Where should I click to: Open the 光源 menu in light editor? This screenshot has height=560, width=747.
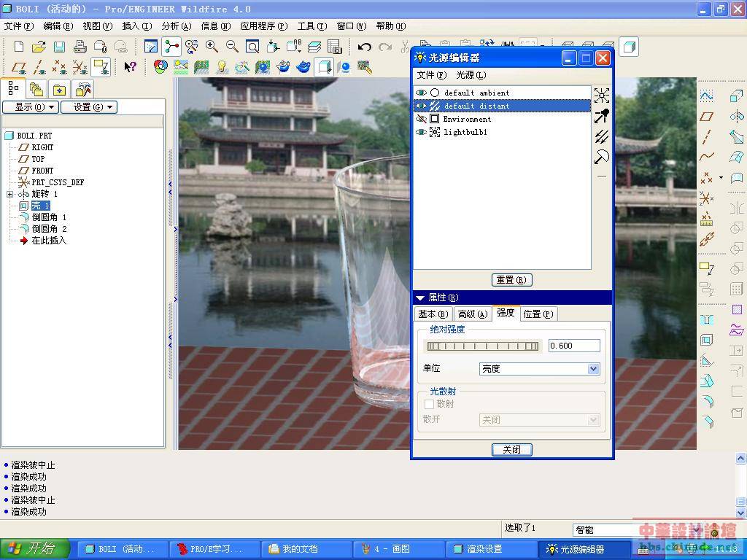pos(471,75)
